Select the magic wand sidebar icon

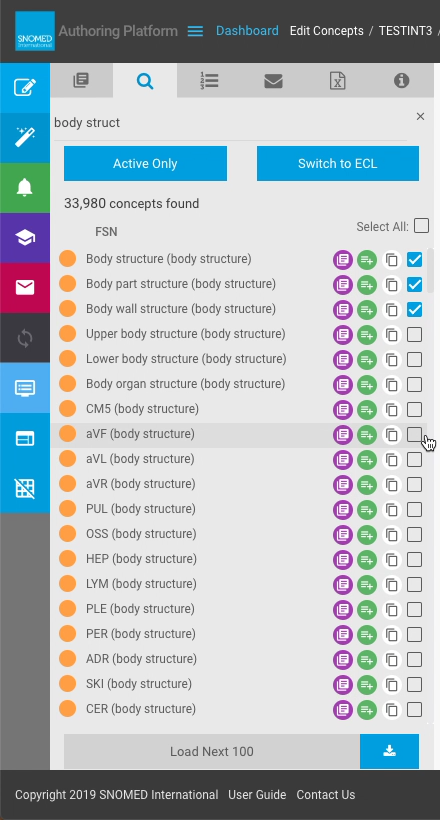coord(25,138)
